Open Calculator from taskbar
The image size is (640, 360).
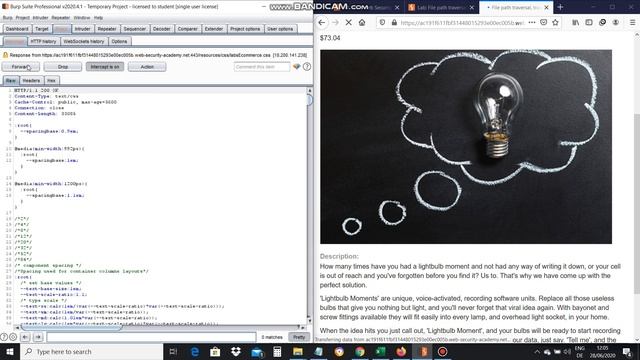point(277,351)
